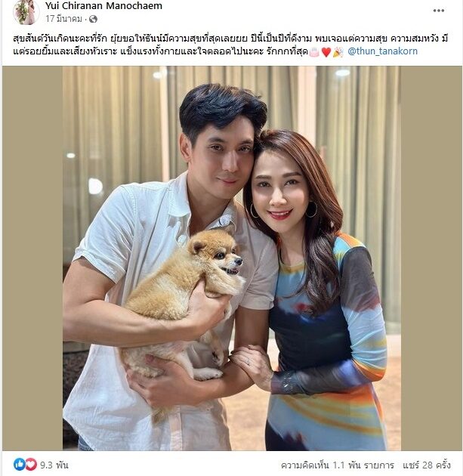Open the @thun_tanakorn mention link

[x=382, y=51]
